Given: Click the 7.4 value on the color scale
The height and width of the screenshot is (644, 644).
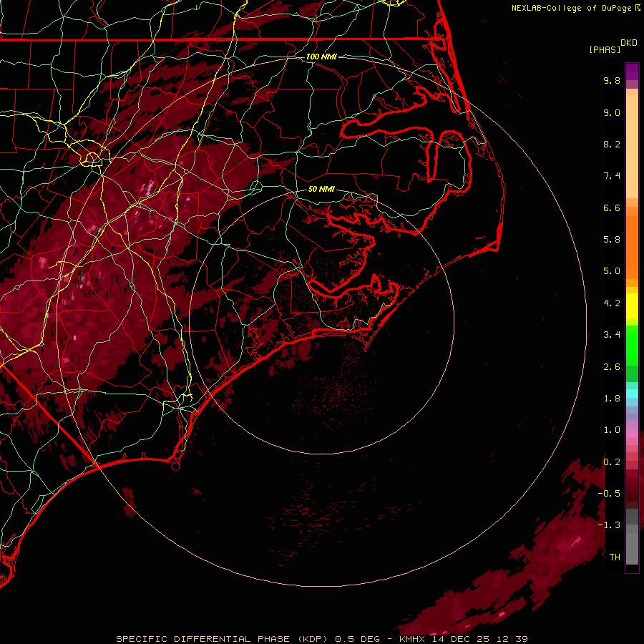Looking at the screenshot, I should coord(612,176).
